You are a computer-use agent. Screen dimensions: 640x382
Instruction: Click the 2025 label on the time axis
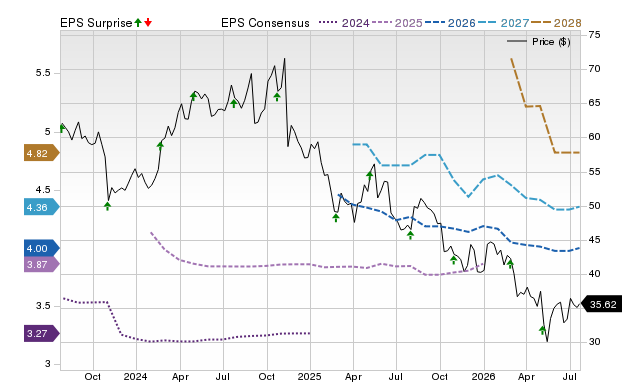pos(309,376)
